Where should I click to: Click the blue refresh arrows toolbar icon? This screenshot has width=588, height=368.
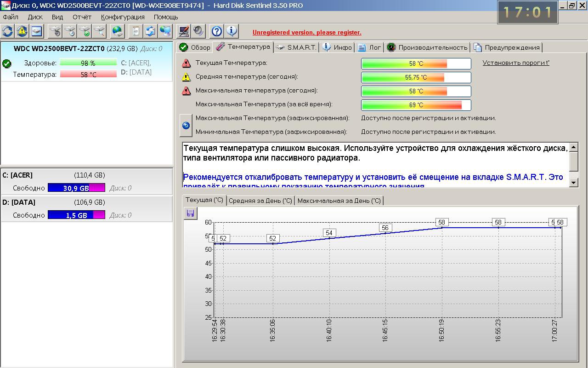tap(7, 31)
